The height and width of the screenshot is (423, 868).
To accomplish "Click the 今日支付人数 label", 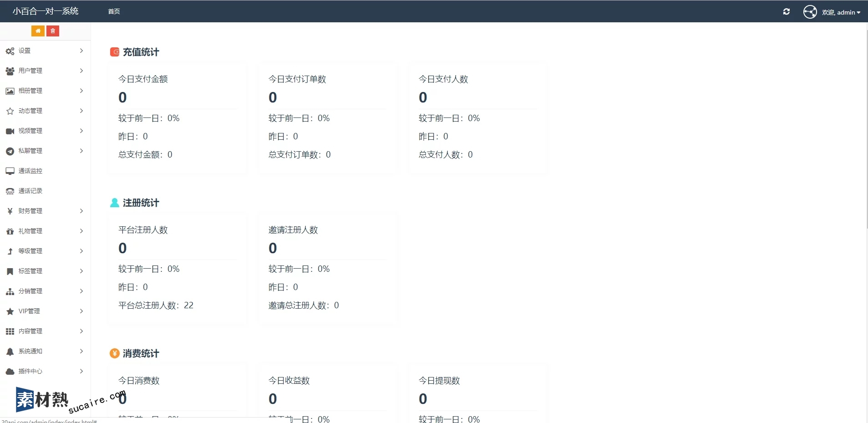I will [x=443, y=79].
